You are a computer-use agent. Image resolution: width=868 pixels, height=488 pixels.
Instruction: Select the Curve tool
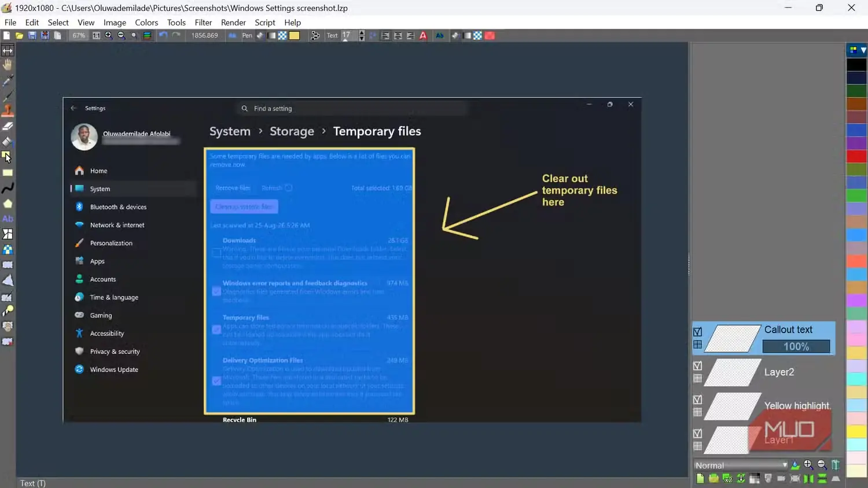(x=8, y=188)
